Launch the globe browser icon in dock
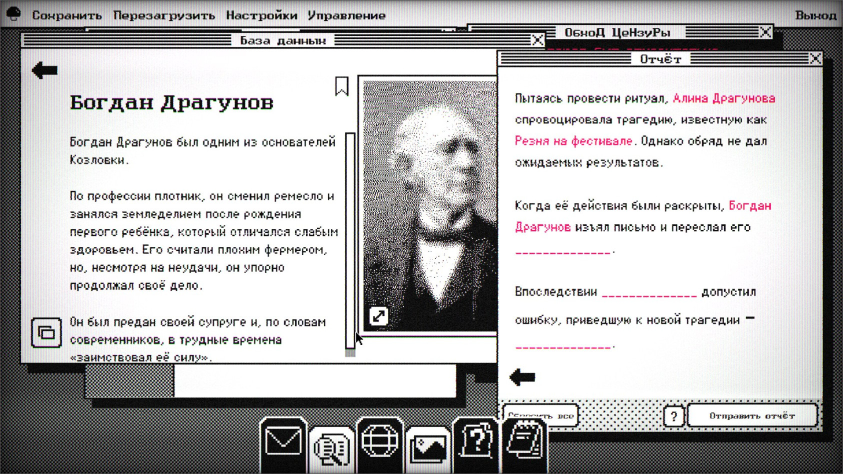The height and width of the screenshot is (474, 843). pos(380,441)
